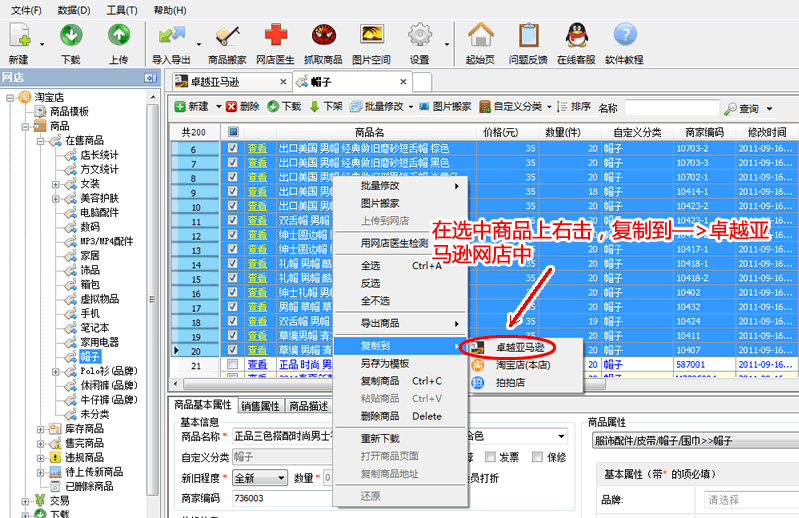This screenshot has height=518, width=799.
Task: Click 查看 link in row 6
Action: (x=257, y=148)
